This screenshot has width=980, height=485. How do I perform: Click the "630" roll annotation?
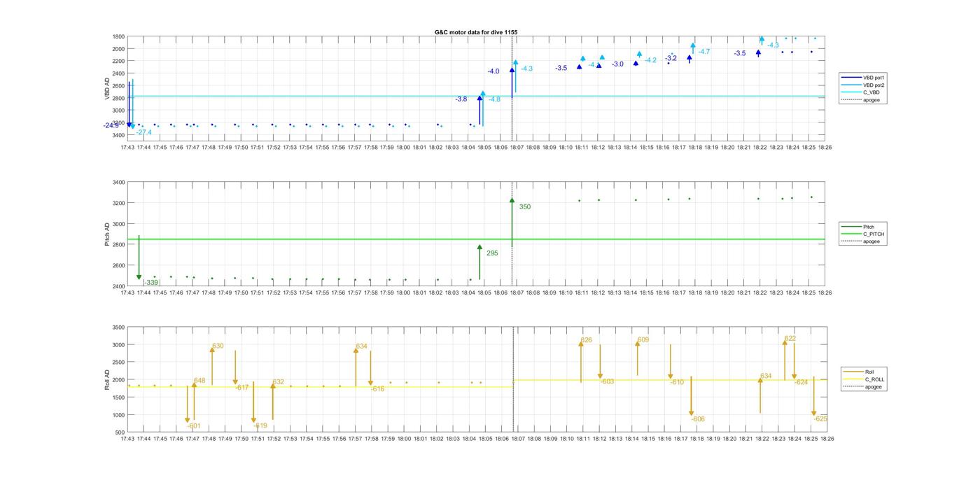click(218, 346)
